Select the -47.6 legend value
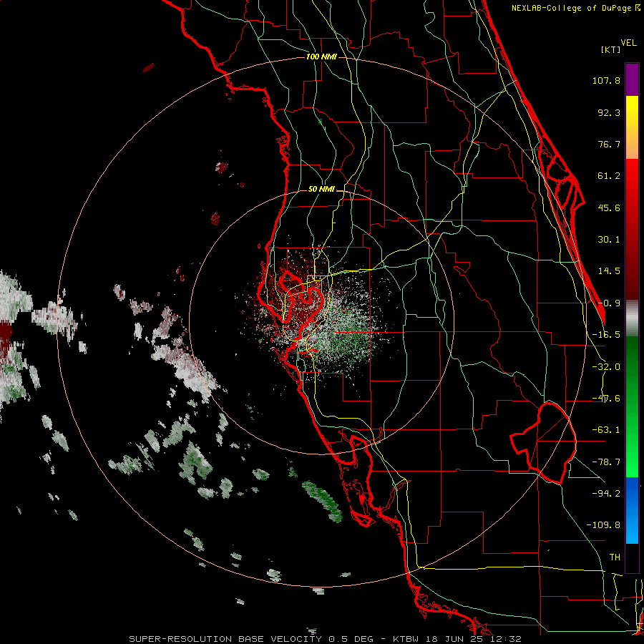This screenshot has height=644, width=644. pos(606,399)
